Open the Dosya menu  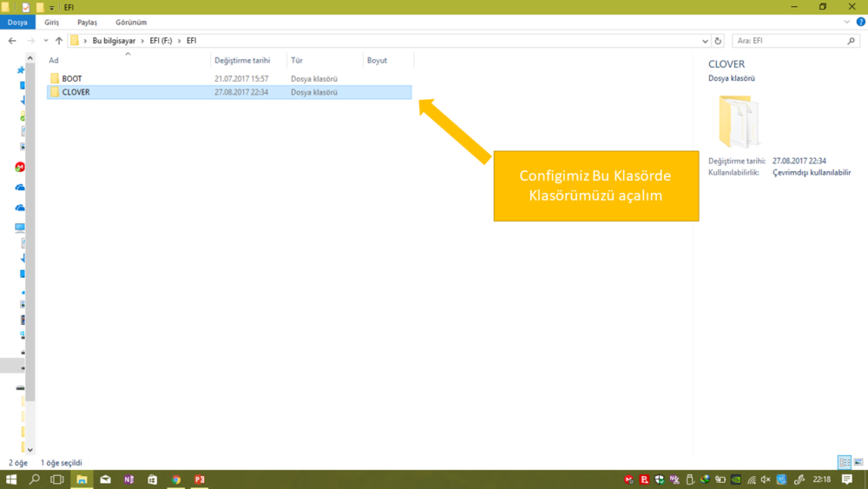click(17, 23)
